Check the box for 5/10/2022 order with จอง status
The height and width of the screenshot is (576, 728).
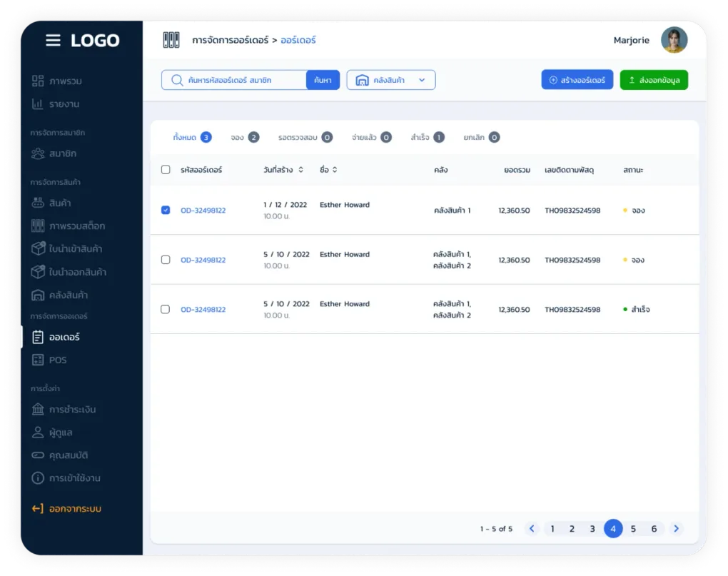(166, 260)
